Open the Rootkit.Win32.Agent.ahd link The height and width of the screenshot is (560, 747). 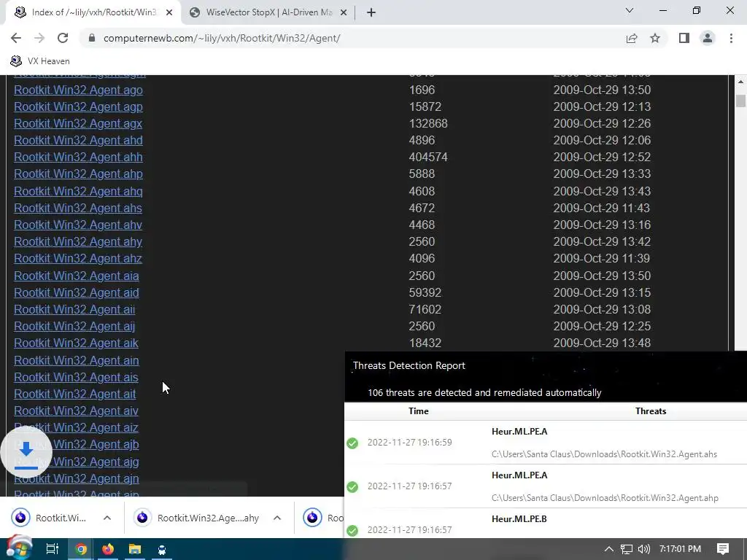(x=78, y=141)
